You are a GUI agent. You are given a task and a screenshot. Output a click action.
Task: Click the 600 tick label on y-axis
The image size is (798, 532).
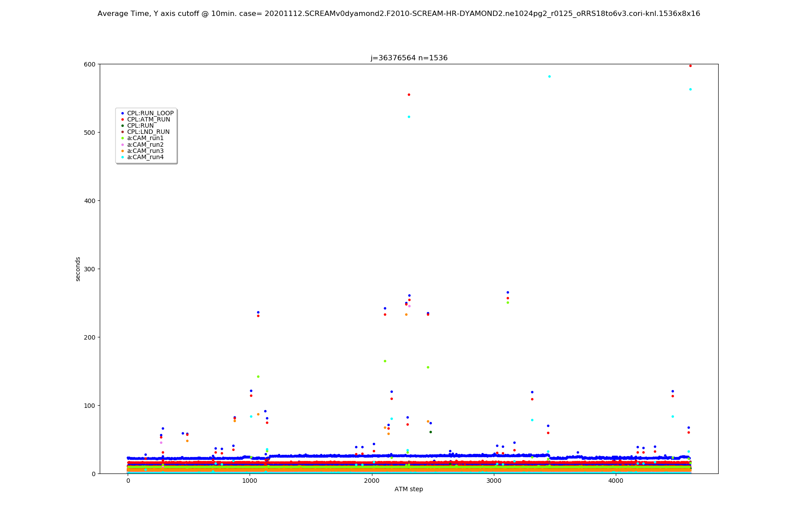point(90,64)
